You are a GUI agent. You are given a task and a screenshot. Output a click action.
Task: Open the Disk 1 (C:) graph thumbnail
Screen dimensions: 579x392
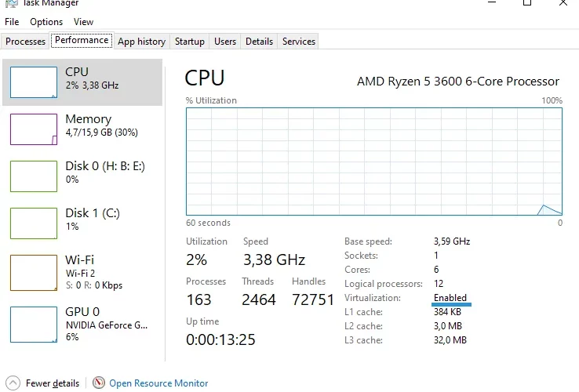click(x=34, y=223)
